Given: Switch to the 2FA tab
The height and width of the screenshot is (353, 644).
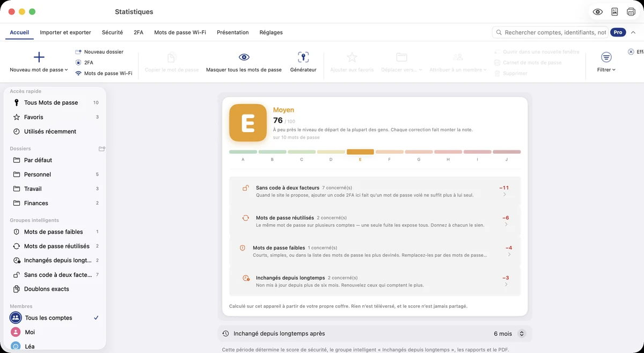Looking at the screenshot, I should 138,32.
